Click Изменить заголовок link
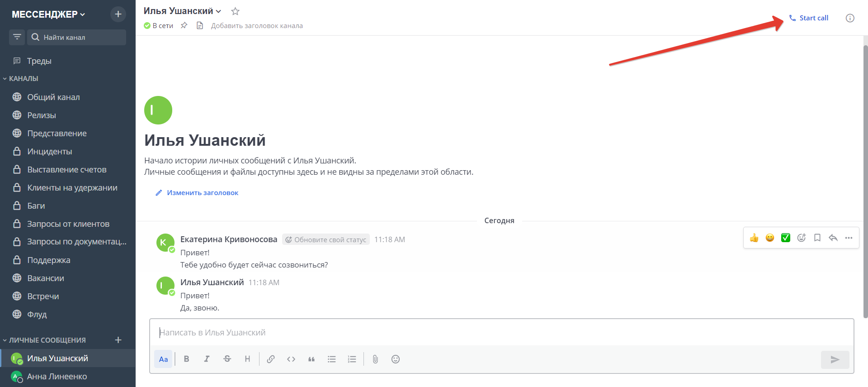Screen dimensions: 868x387 tap(197, 193)
